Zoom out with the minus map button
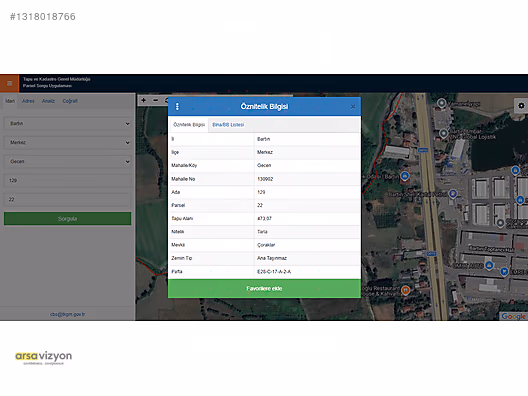Image resolution: width=528 pixels, height=396 pixels. [x=155, y=100]
